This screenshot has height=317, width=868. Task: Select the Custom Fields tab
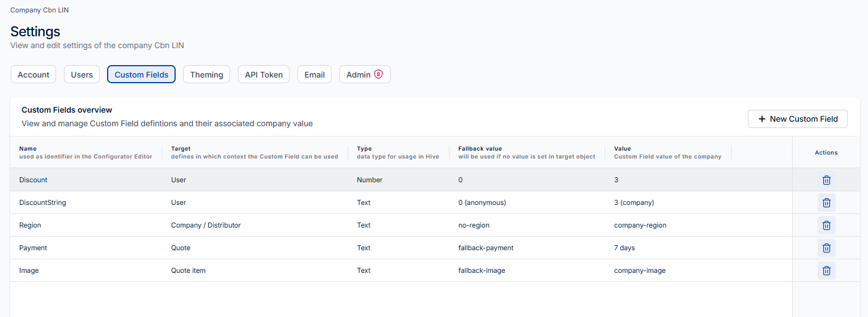tap(141, 75)
